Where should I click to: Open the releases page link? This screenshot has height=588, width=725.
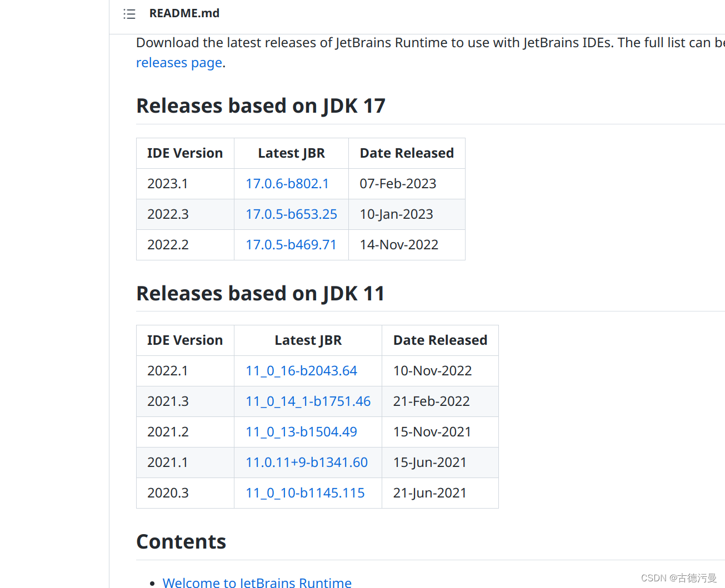179,63
